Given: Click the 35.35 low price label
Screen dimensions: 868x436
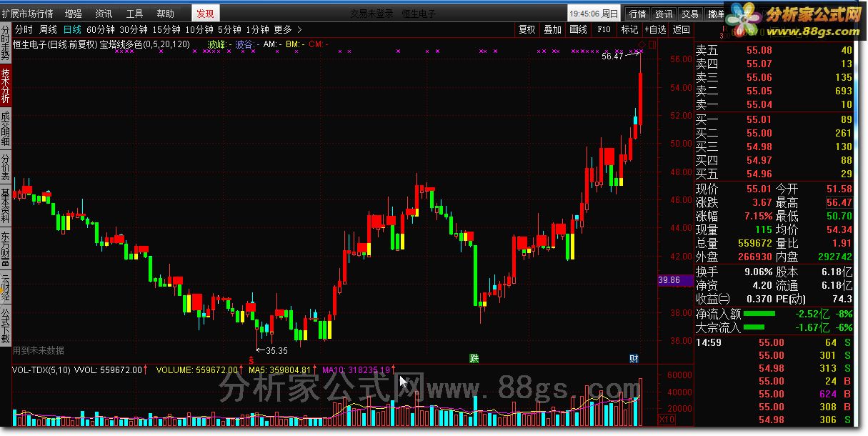Looking at the screenshot, I should 276,350.
